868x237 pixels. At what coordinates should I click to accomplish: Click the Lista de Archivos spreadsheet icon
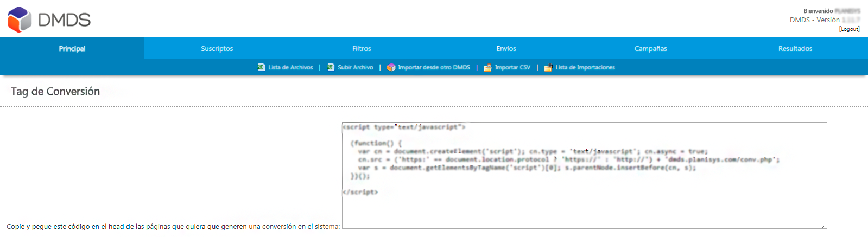[x=262, y=67]
